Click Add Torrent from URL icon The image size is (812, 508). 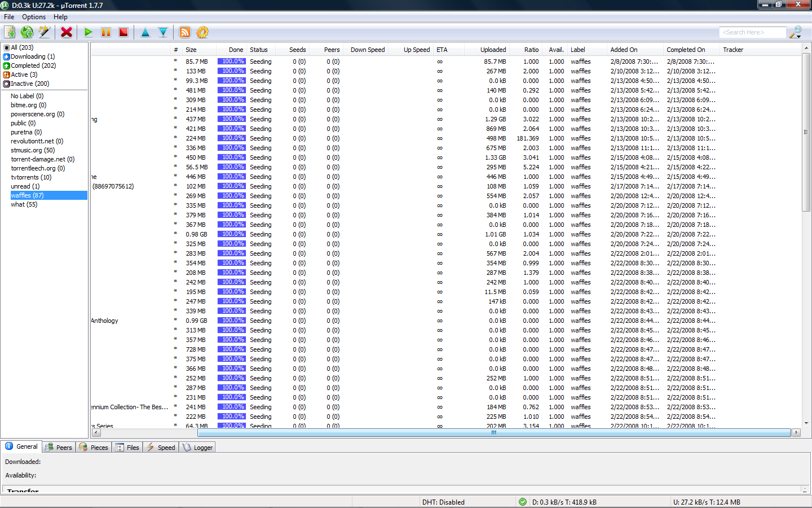click(x=27, y=32)
